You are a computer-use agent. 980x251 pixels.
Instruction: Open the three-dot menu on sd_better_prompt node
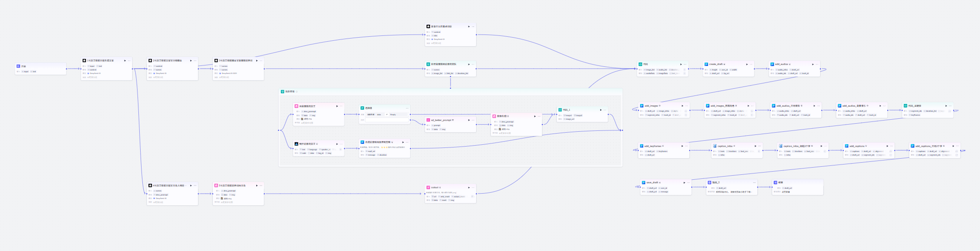tap(473, 120)
